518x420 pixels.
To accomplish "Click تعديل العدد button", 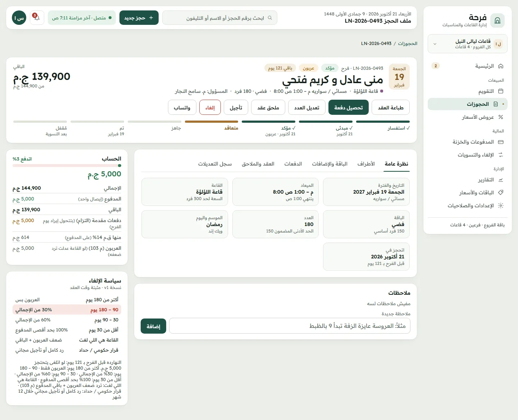I will 307,108.
